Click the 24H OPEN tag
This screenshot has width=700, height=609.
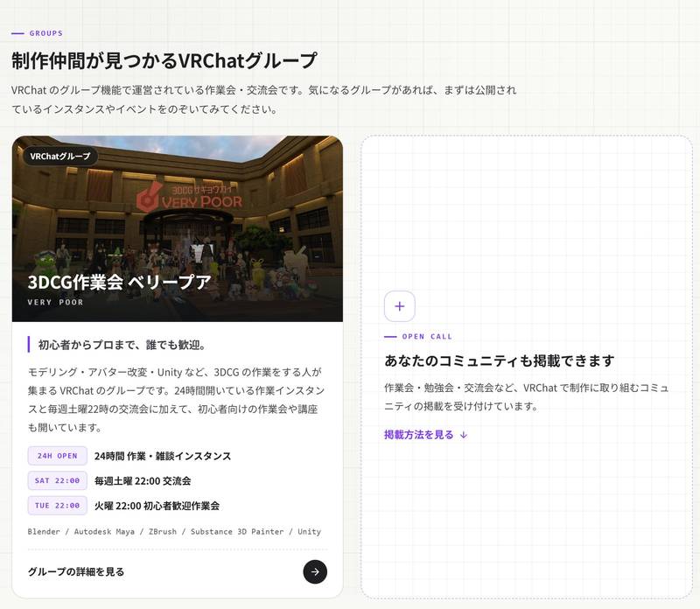[x=57, y=456]
